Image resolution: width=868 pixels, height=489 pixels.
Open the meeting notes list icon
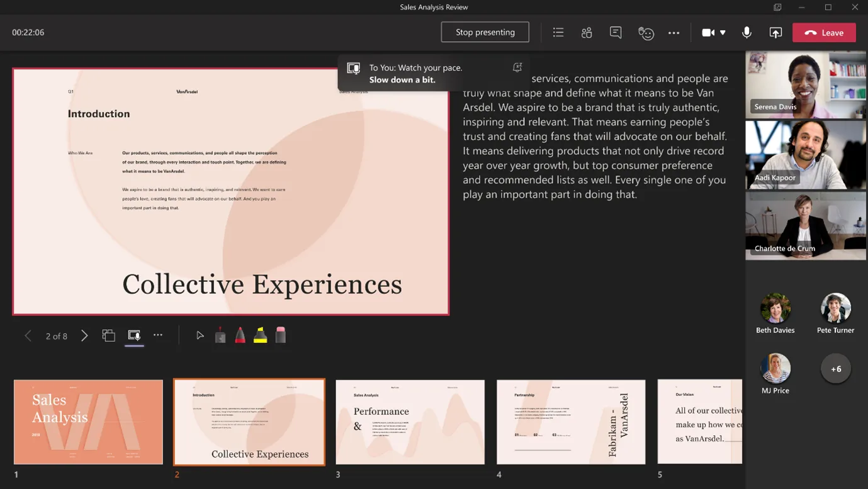558,32
